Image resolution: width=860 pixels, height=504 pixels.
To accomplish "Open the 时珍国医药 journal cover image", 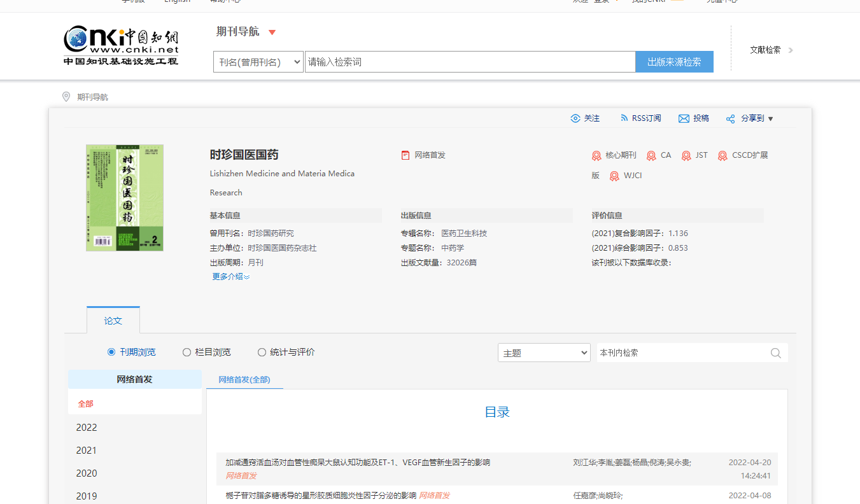I will point(125,198).
